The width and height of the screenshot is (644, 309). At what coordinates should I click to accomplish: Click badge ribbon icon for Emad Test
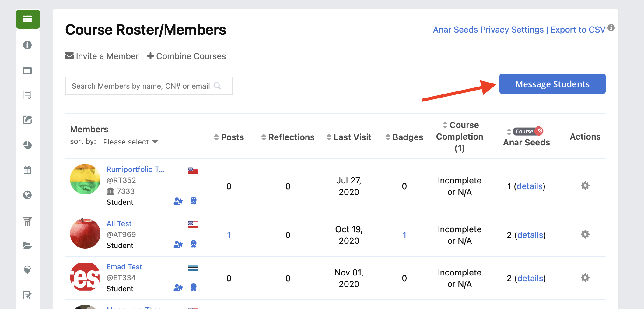tap(194, 287)
